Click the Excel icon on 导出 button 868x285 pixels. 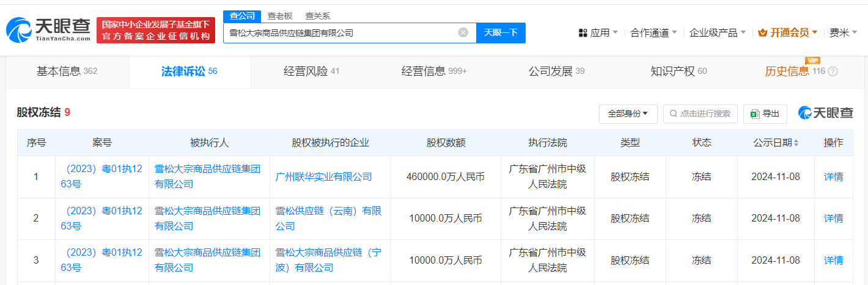tap(755, 114)
